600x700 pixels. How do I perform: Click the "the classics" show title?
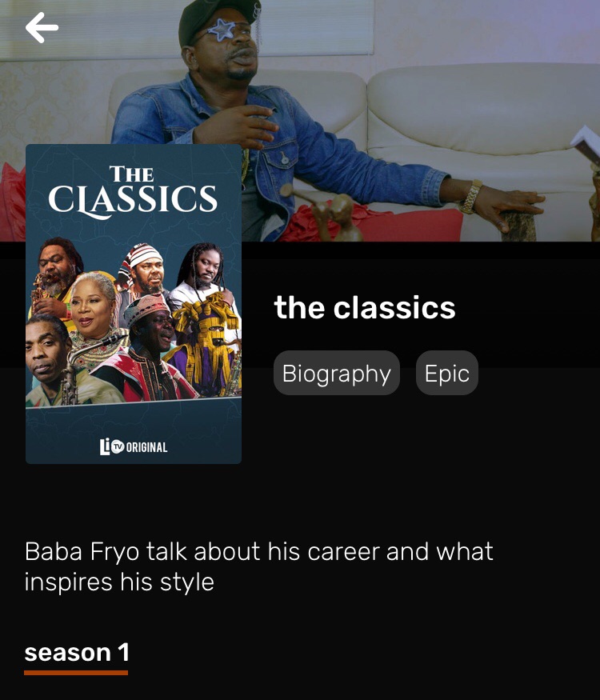[x=364, y=307]
